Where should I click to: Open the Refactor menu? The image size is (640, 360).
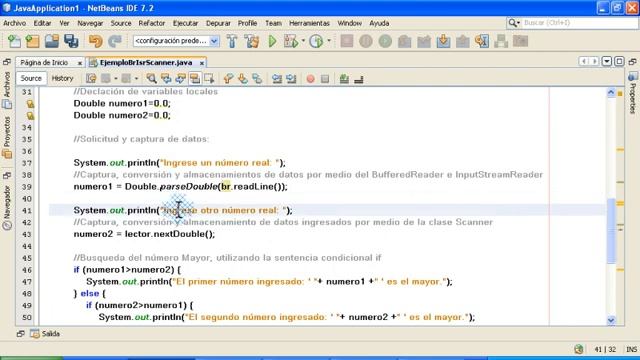point(152,23)
